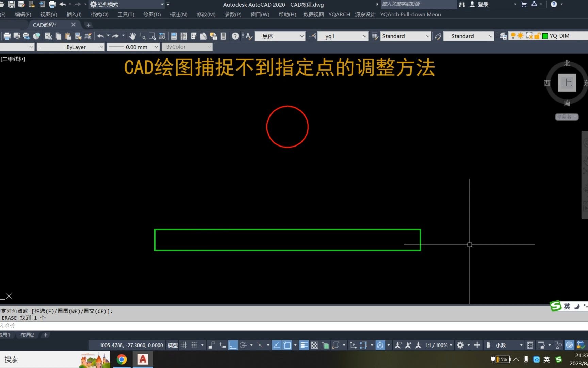Toggle YQ_DIM layer freeze sun icon
This screenshot has height=368, width=588.
pos(520,36)
